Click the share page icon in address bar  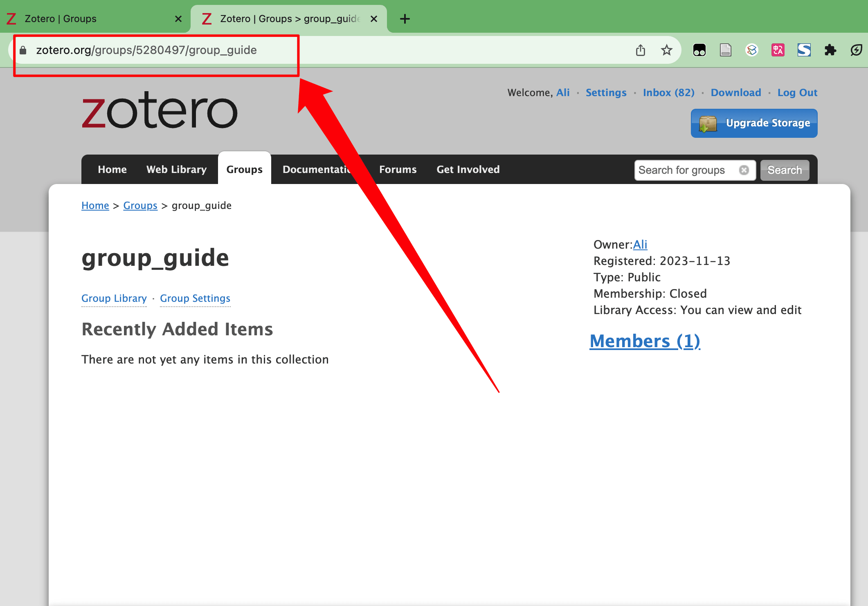pyautogui.click(x=641, y=50)
